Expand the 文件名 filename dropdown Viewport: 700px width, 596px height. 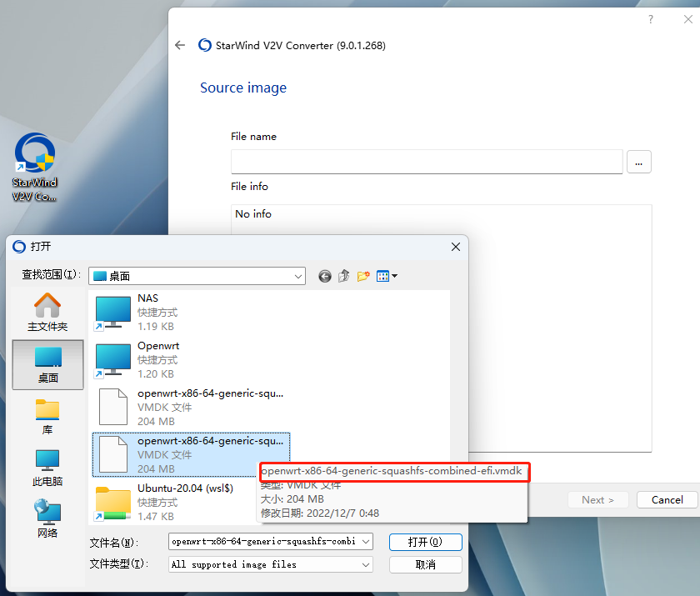coord(366,541)
